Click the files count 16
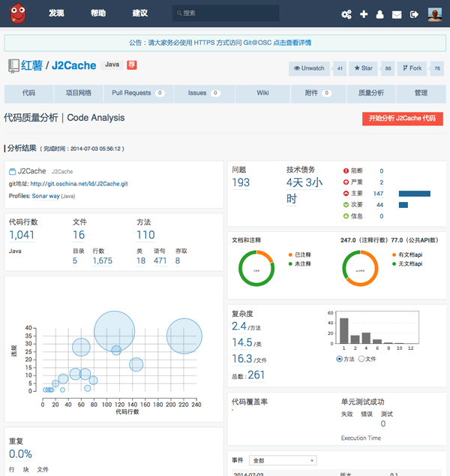This screenshot has width=450, height=476. 79,235
